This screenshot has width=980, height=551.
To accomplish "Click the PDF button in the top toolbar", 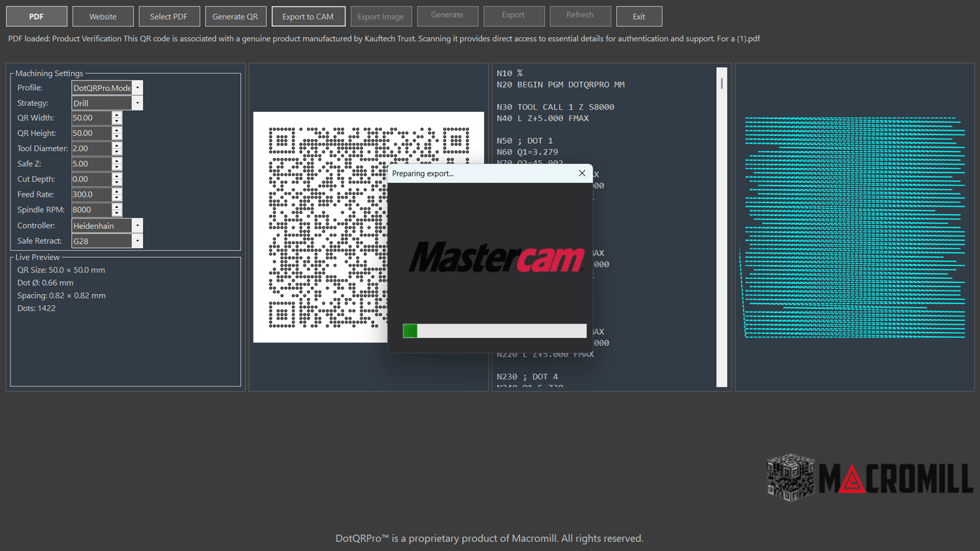I will (37, 16).
